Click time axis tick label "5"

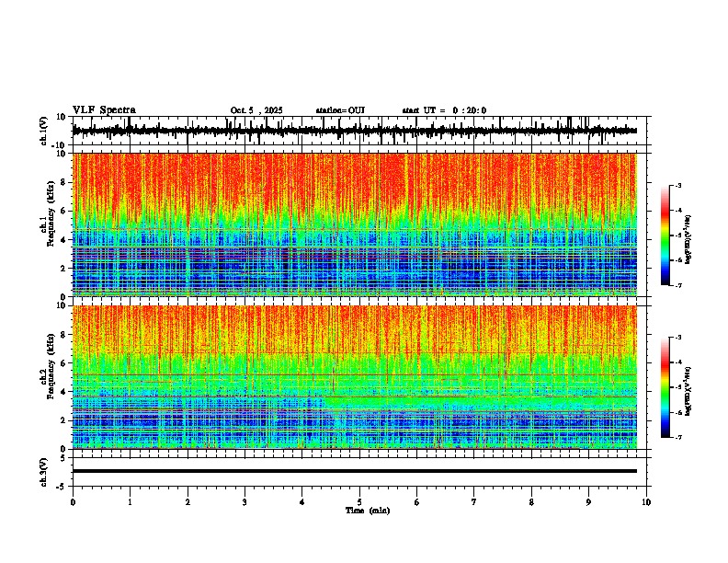tap(359, 502)
